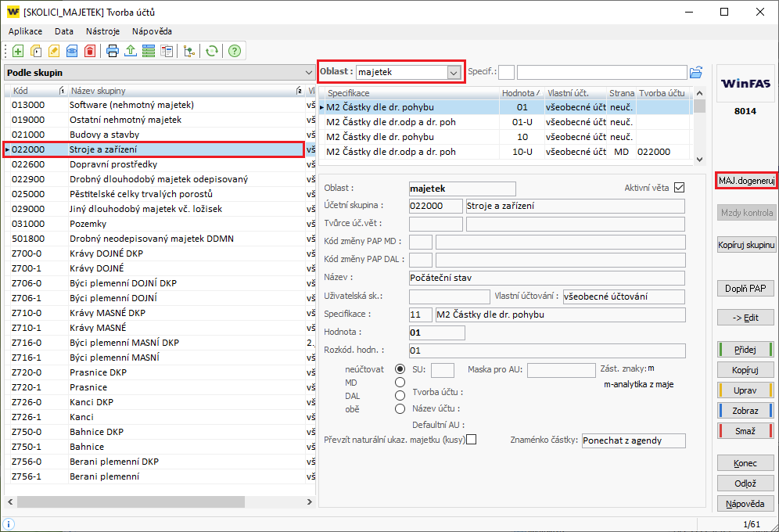Click the groups list horizontal scrollbar thumb
Screen dimensions: 779x532
click(x=131, y=502)
